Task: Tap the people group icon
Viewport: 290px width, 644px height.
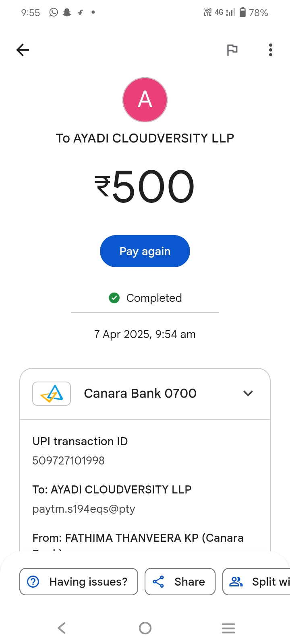Action: click(236, 582)
